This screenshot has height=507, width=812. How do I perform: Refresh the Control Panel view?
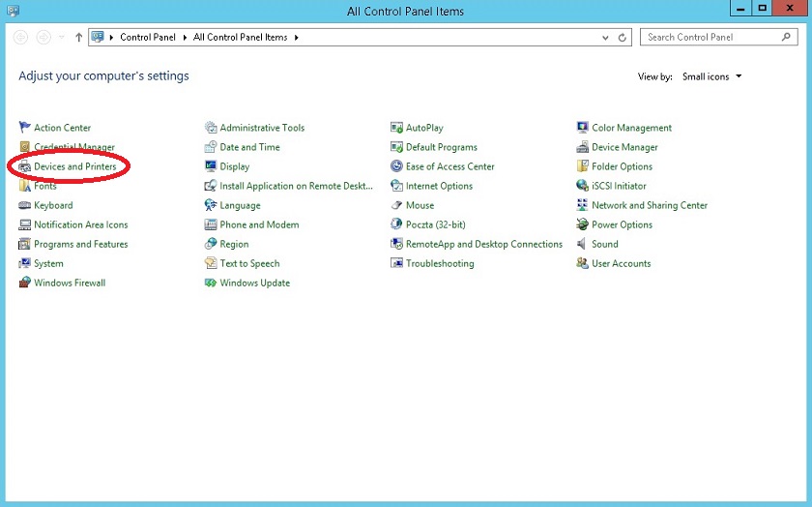point(622,38)
